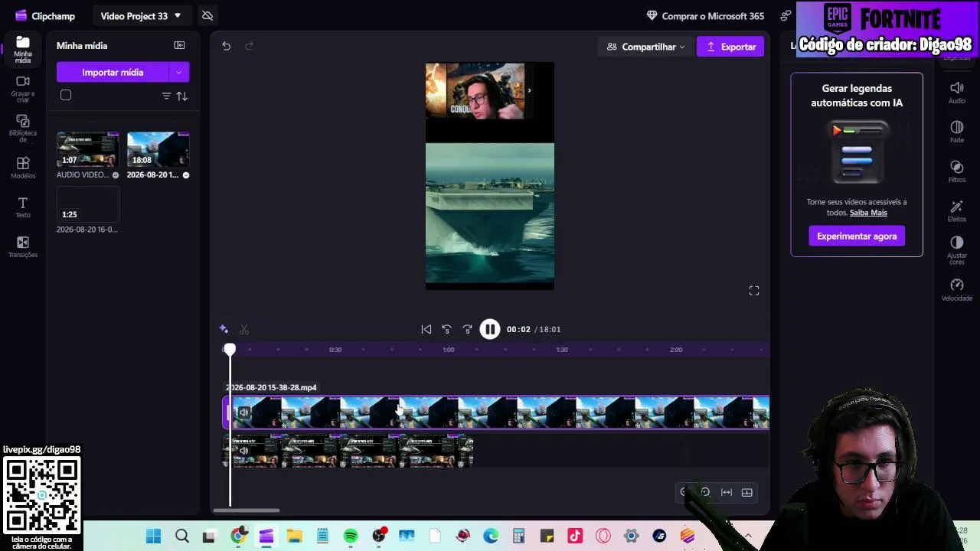980x551 pixels.
Task: Fit the timeline to screen width
Action: (x=727, y=493)
